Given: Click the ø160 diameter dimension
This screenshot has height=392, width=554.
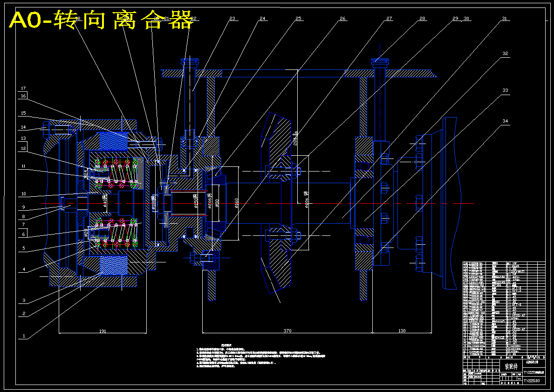Looking at the screenshot, I should [x=236, y=203].
